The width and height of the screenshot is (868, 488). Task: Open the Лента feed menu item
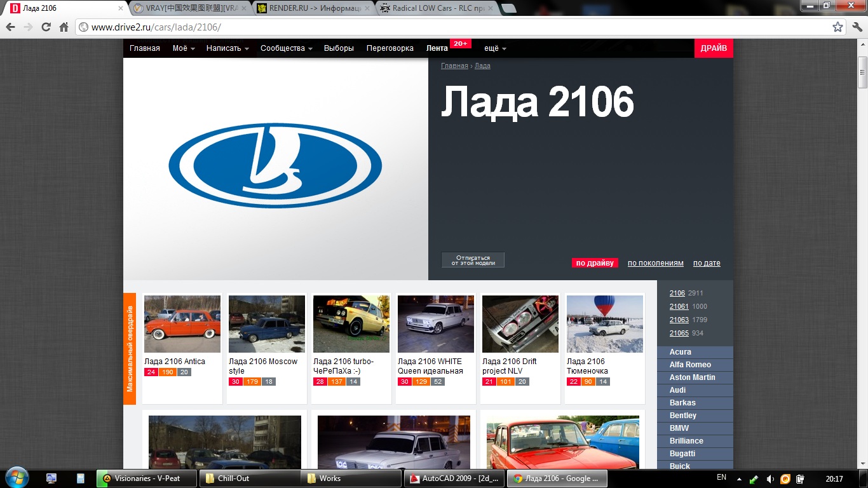pos(437,48)
